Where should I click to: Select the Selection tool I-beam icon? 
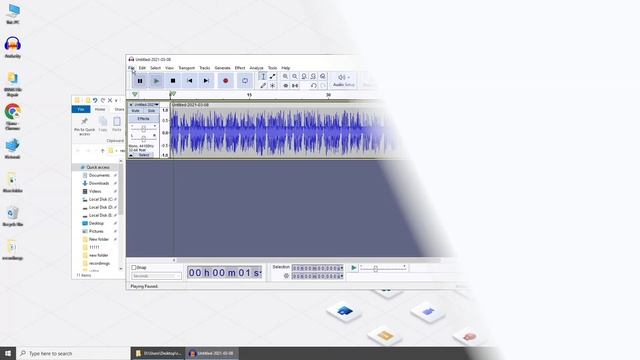click(x=263, y=76)
